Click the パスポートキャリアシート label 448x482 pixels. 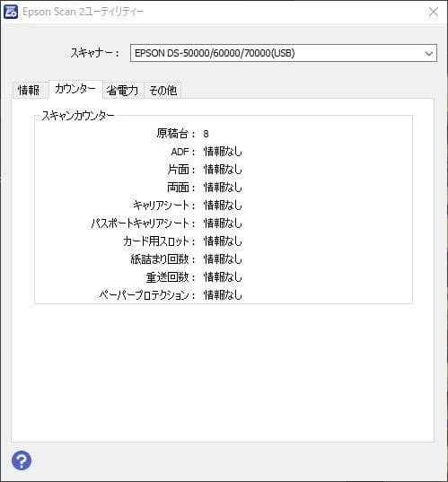143,223
